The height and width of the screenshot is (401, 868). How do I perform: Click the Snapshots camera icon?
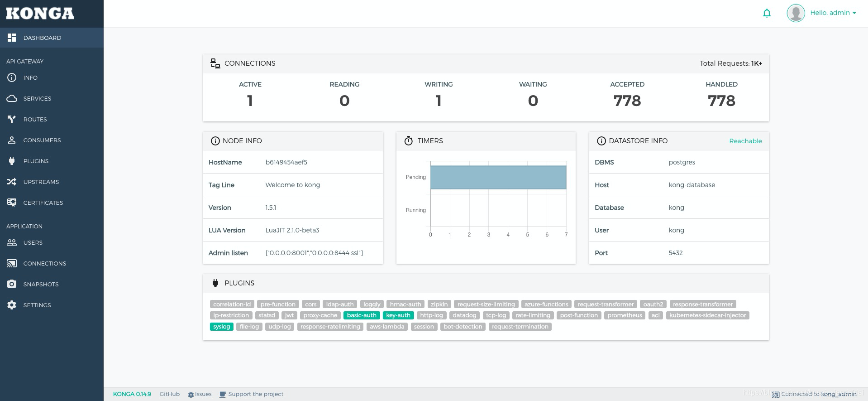[12, 284]
